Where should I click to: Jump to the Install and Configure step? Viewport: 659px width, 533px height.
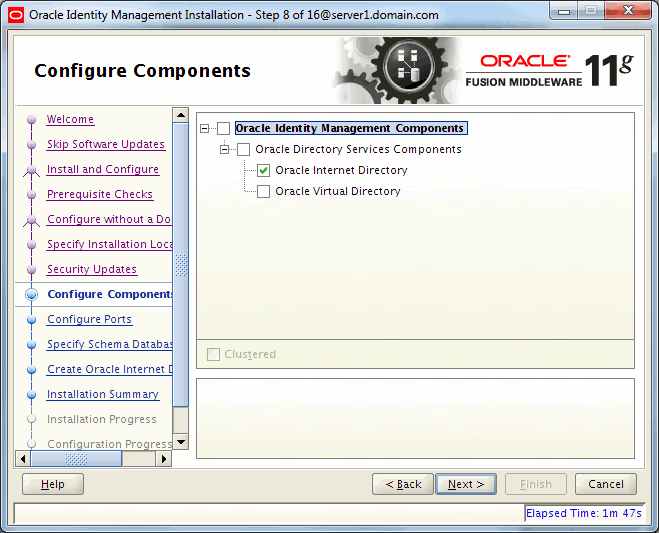103,169
